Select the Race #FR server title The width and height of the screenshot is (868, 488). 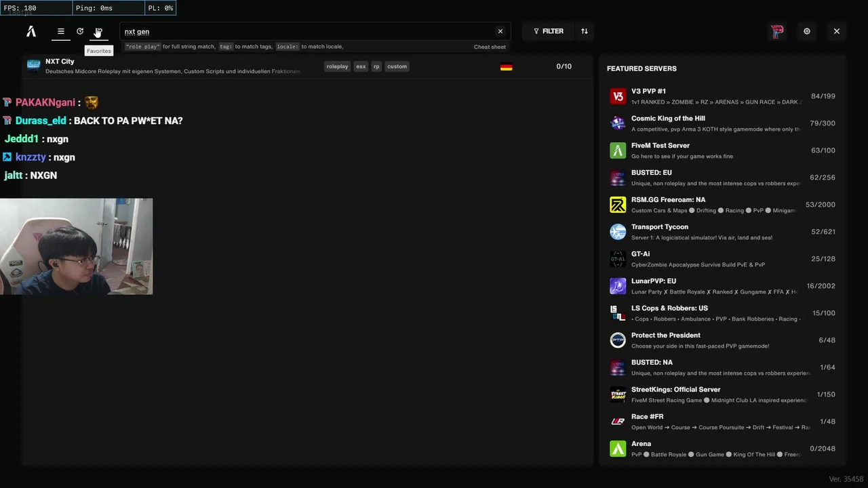click(x=648, y=416)
